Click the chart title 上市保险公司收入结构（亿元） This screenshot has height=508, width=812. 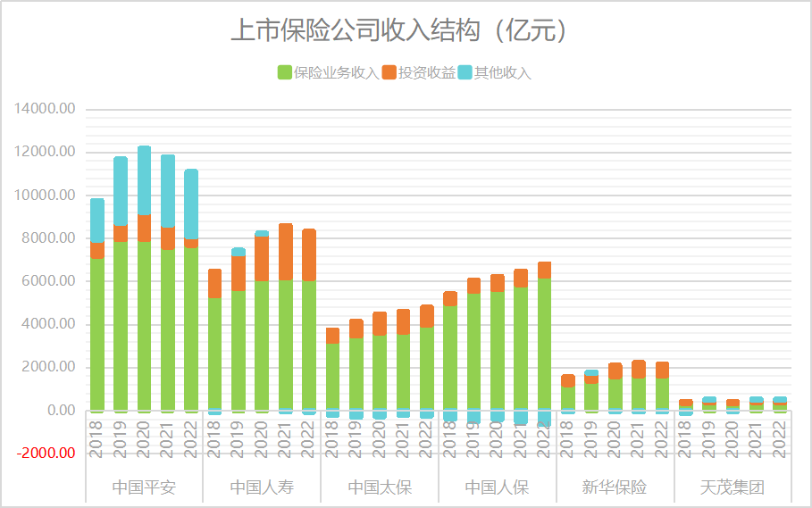tap(399, 30)
